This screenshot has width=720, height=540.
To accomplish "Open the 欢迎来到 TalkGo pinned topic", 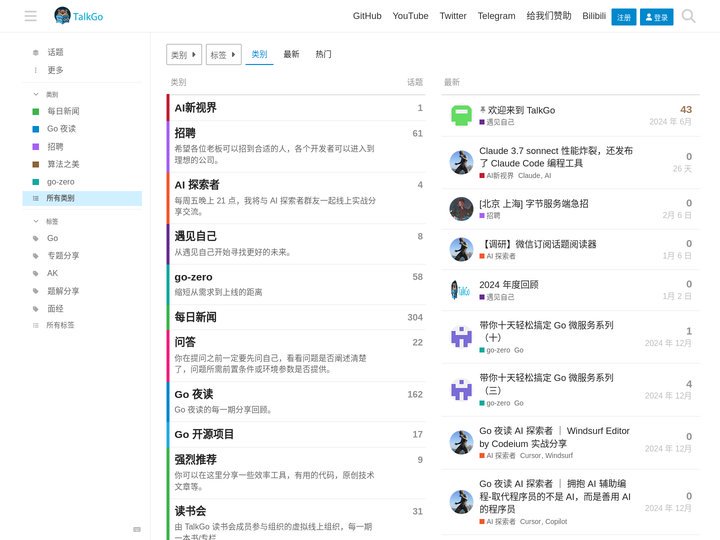I will coord(521,110).
